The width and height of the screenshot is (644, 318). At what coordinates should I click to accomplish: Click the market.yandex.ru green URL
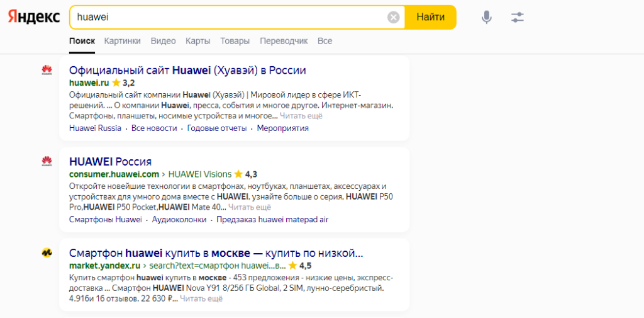[105, 265]
